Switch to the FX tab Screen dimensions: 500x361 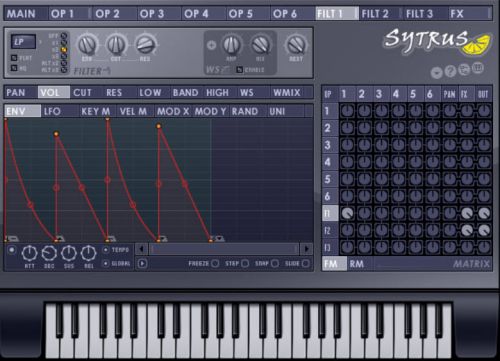pos(470,14)
